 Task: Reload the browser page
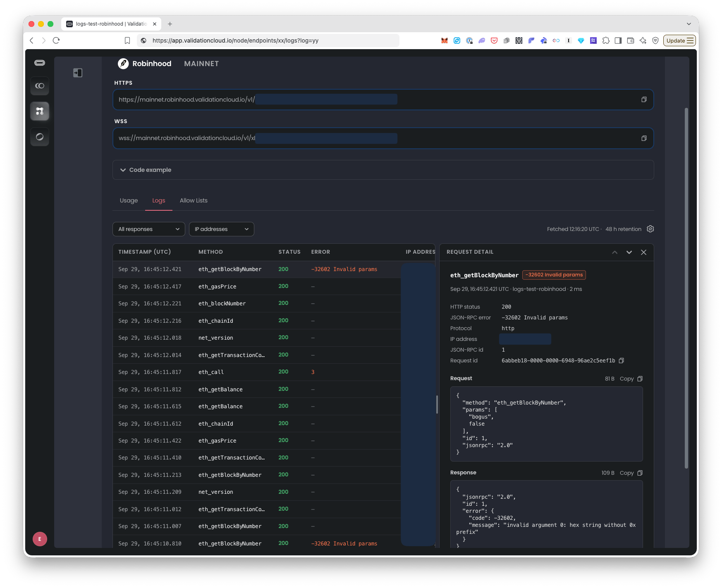tap(56, 40)
